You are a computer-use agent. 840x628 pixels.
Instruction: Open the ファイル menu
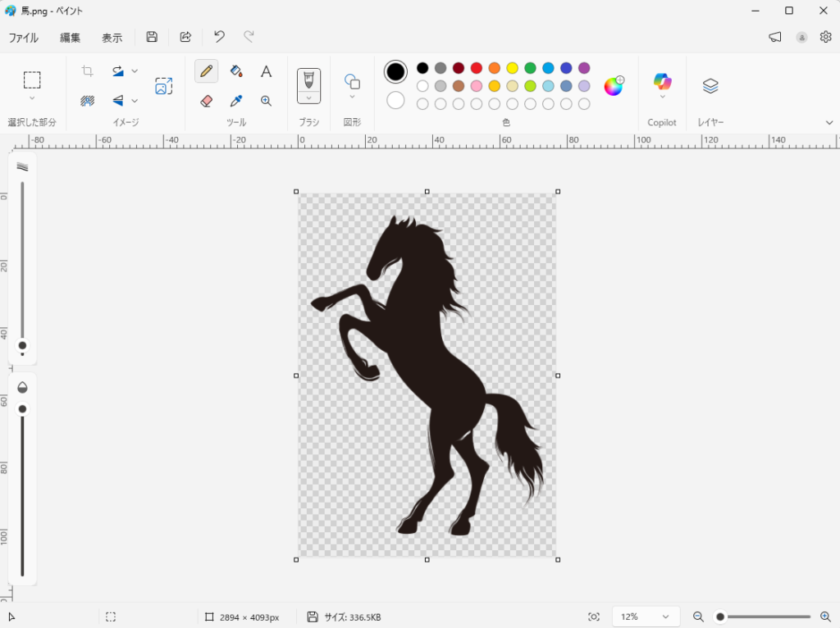23,37
